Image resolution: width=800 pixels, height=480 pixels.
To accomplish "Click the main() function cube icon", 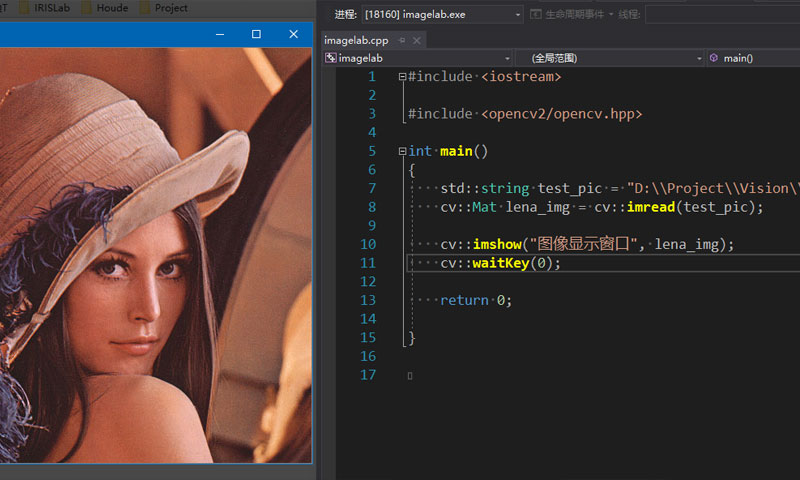I will 714,58.
